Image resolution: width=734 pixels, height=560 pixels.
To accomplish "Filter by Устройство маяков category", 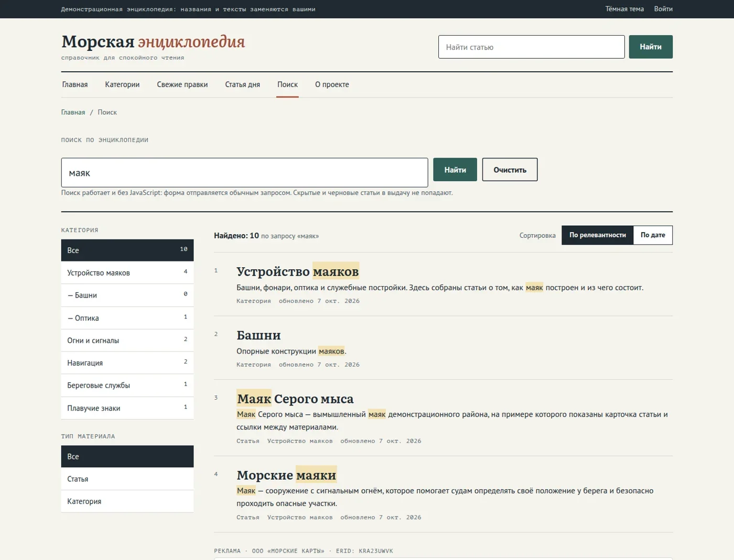I will 127,273.
